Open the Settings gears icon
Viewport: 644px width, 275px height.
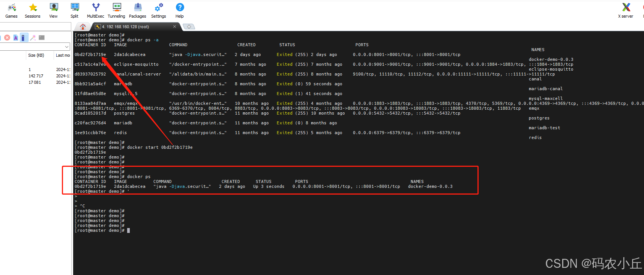click(159, 8)
